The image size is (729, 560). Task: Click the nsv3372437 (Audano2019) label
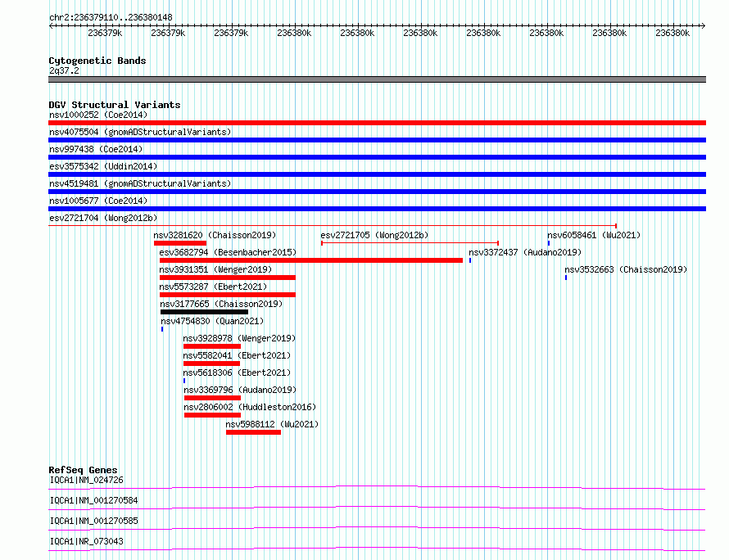(525, 252)
